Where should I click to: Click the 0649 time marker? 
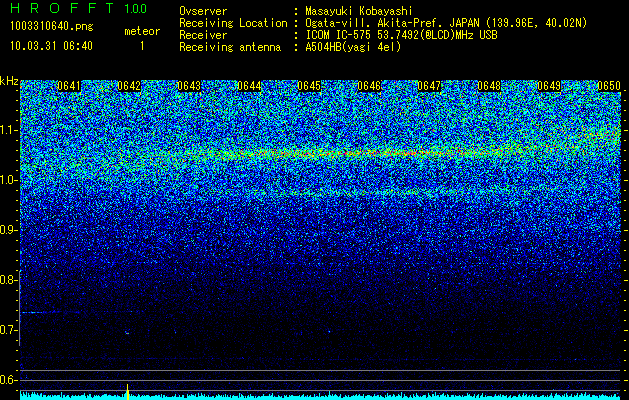(549, 86)
